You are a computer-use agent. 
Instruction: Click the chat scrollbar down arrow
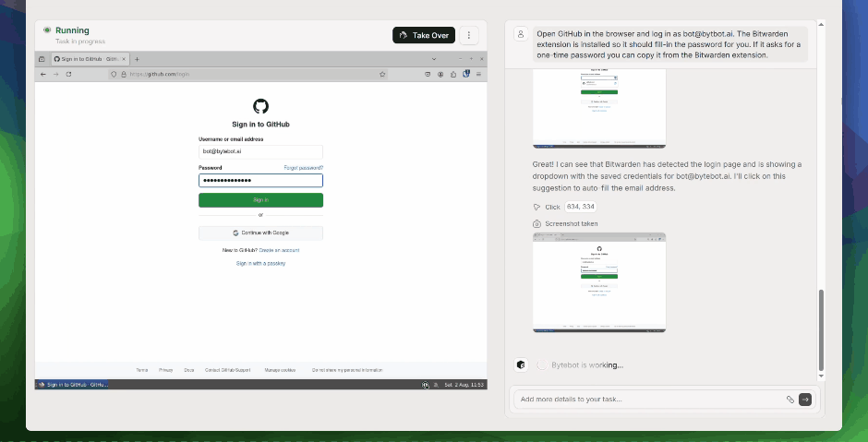coord(821,376)
